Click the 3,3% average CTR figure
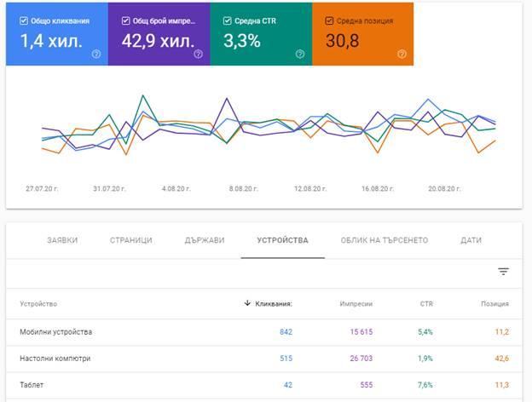 (x=242, y=41)
